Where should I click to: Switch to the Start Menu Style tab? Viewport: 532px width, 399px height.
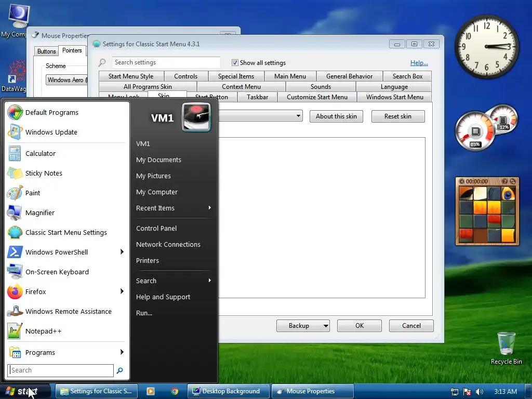pos(131,76)
